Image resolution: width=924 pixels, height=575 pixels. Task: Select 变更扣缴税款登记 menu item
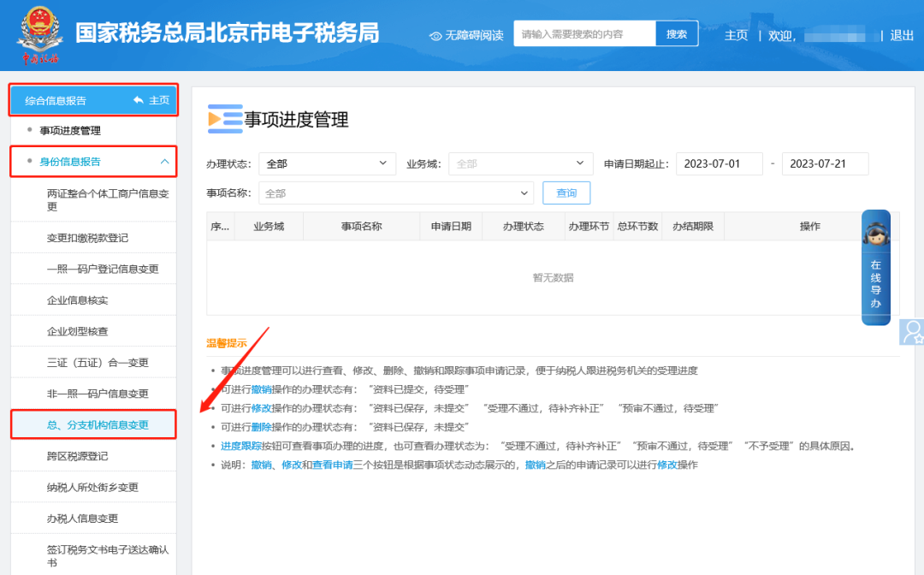click(87, 238)
